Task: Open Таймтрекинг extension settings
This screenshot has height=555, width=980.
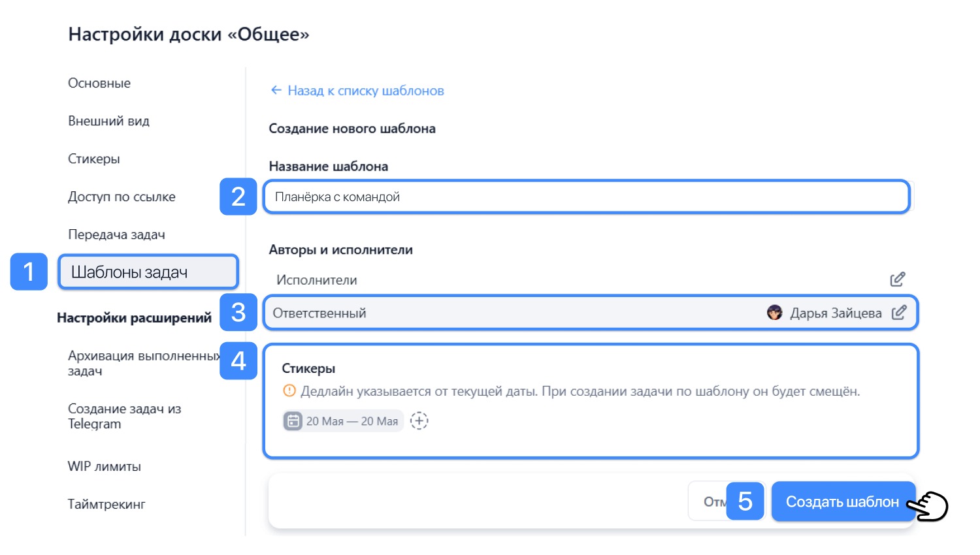Action: pyautogui.click(x=106, y=504)
